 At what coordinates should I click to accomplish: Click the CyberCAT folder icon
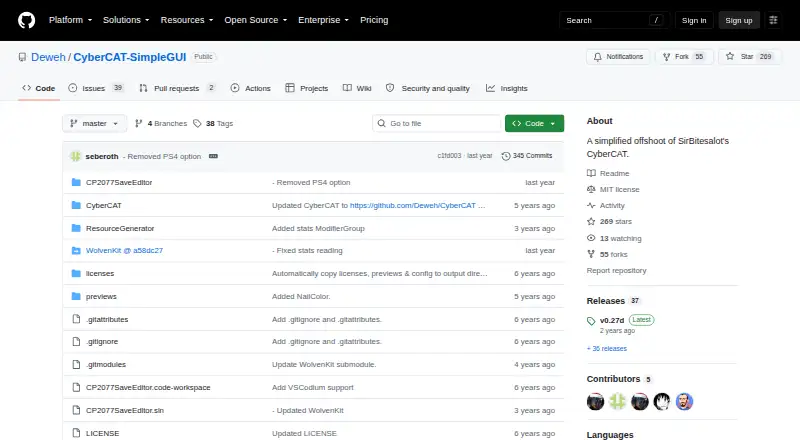tap(76, 205)
